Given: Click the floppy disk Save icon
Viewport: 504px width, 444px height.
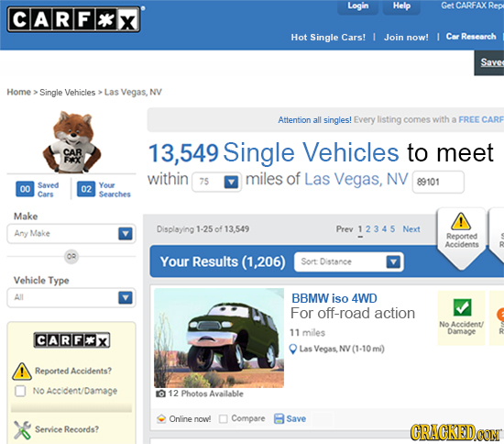Looking at the screenshot, I should (279, 418).
